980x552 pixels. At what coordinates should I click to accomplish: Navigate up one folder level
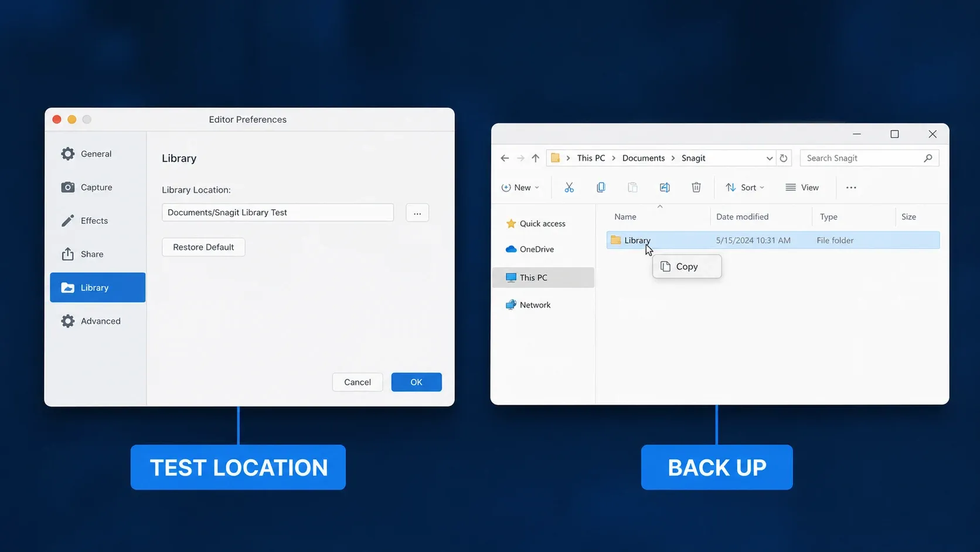pyautogui.click(x=535, y=158)
